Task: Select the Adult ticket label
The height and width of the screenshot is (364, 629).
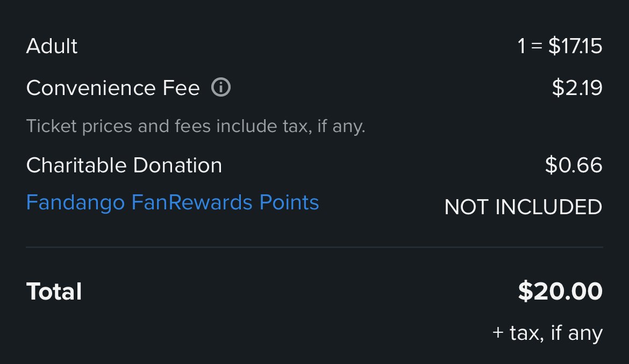Action: (52, 46)
